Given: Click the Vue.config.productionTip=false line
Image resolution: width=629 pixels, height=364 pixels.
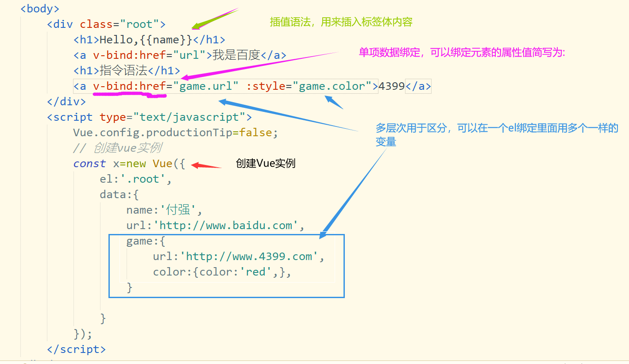Looking at the screenshot, I should (176, 132).
